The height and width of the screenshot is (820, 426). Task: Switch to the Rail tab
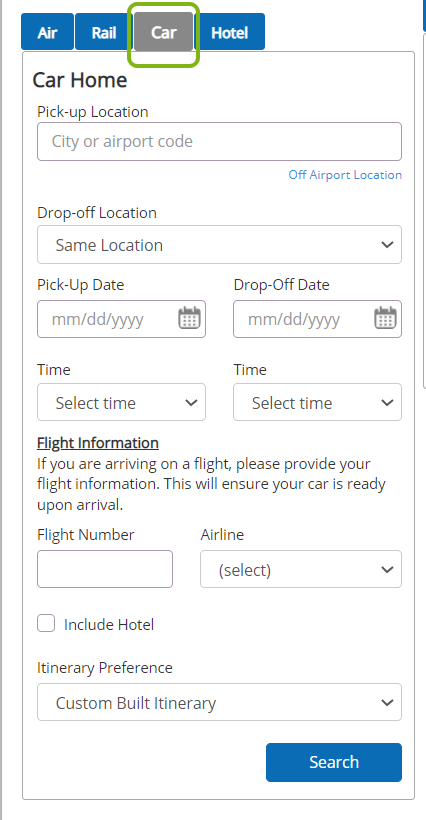[x=104, y=32]
